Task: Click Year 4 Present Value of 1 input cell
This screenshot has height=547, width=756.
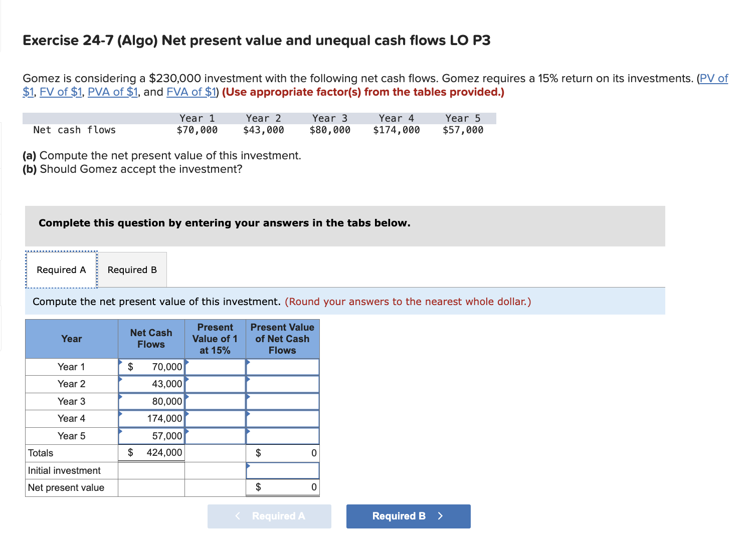Action: [215, 418]
